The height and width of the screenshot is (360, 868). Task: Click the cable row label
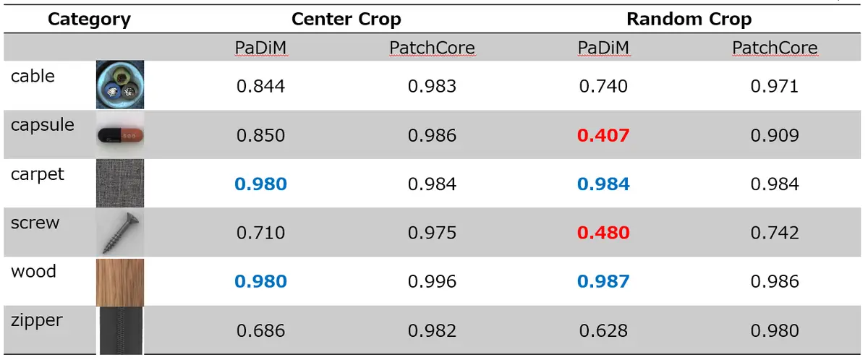point(33,76)
